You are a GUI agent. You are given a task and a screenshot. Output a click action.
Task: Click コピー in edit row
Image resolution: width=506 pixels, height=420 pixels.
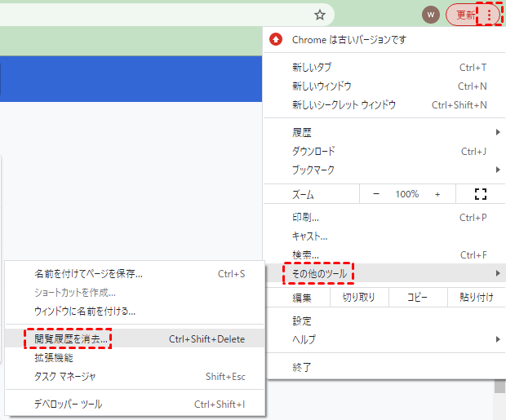pos(418,298)
